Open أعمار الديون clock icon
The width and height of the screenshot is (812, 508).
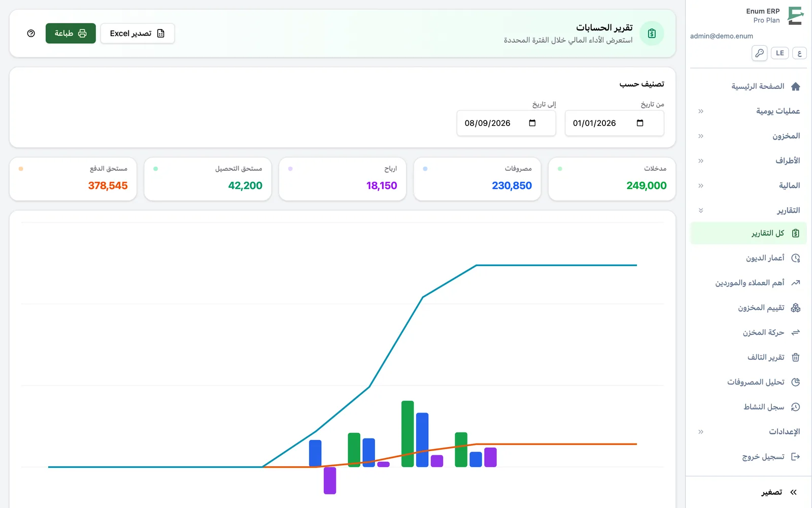(796, 258)
